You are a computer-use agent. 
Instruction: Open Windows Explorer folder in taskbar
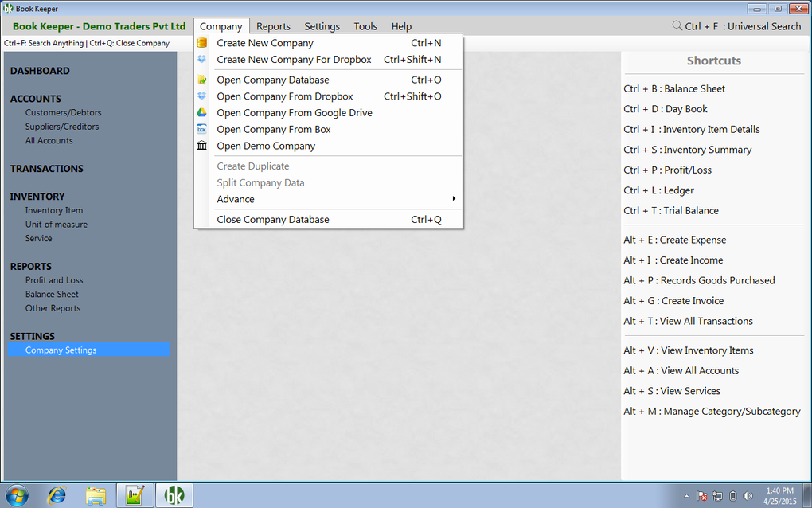(x=96, y=496)
